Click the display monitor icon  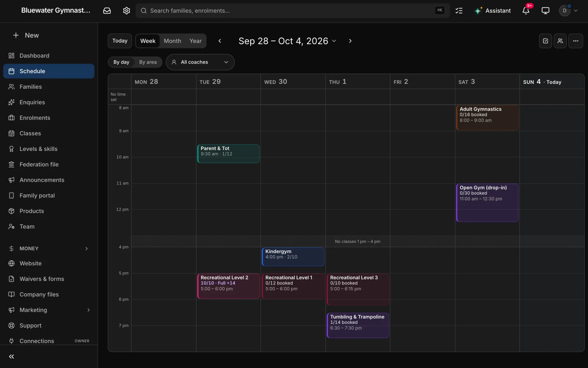coord(545,11)
